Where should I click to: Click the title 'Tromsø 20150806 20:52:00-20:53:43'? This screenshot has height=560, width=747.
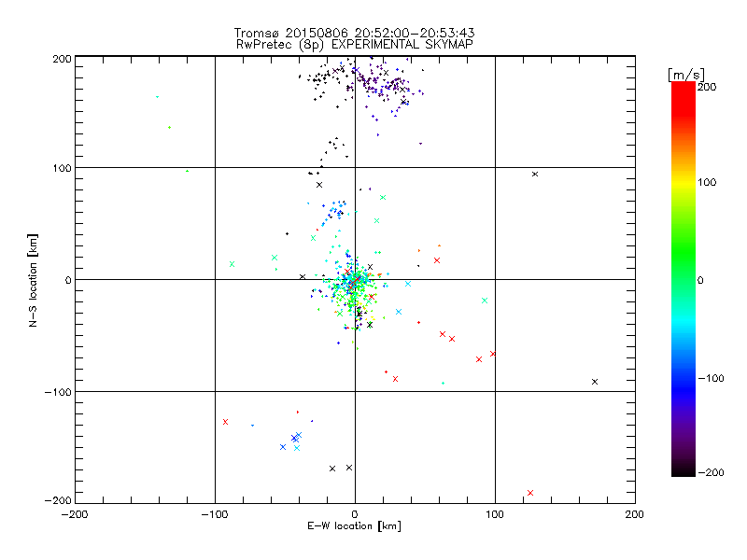[x=354, y=33]
